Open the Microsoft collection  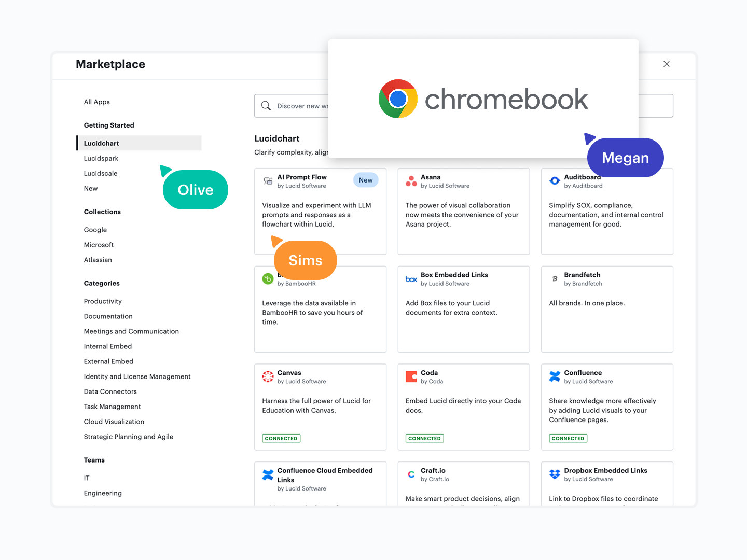click(x=99, y=245)
